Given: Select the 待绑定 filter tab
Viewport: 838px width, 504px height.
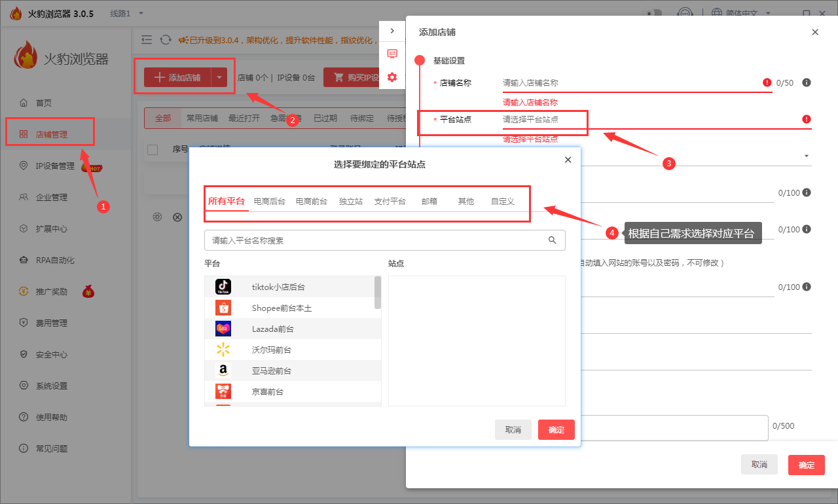Looking at the screenshot, I should click(x=362, y=118).
